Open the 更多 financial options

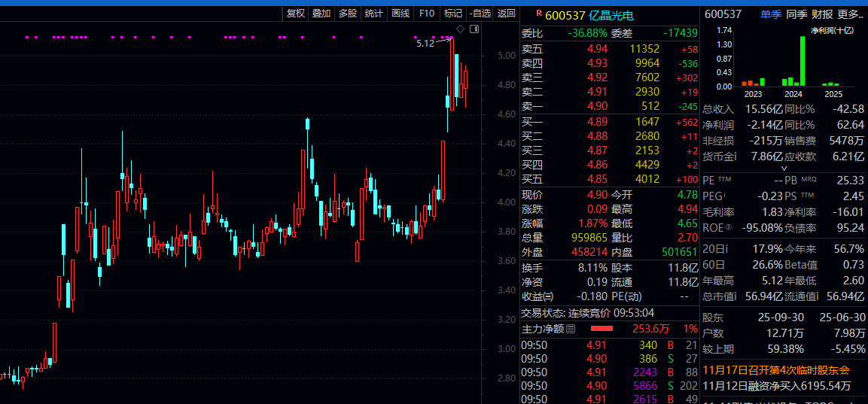[x=851, y=14]
